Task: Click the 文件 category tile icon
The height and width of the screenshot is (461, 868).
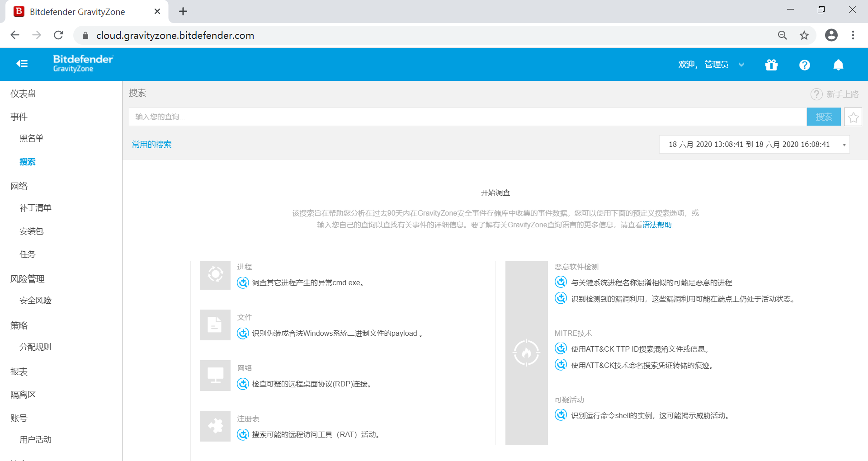Action: point(216,325)
